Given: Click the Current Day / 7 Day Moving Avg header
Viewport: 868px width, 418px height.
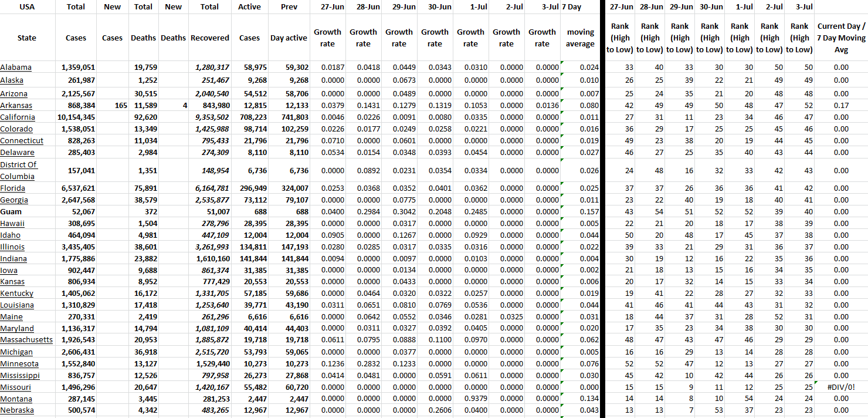Looking at the screenshot, I should click(840, 38).
